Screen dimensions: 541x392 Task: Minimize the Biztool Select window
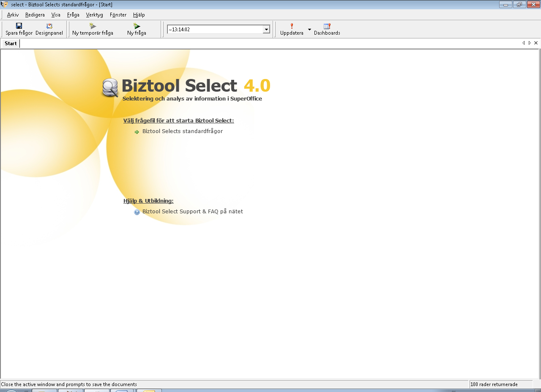tap(505, 5)
